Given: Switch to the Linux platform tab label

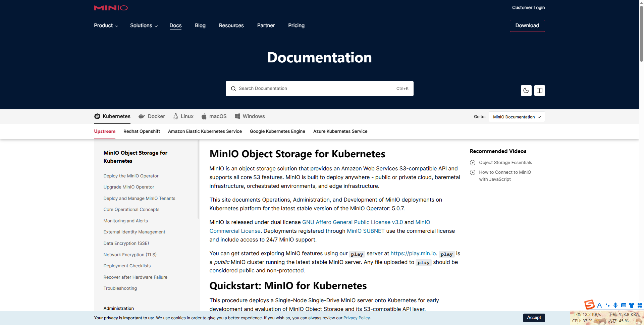Looking at the screenshot, I should pos(187,116).
